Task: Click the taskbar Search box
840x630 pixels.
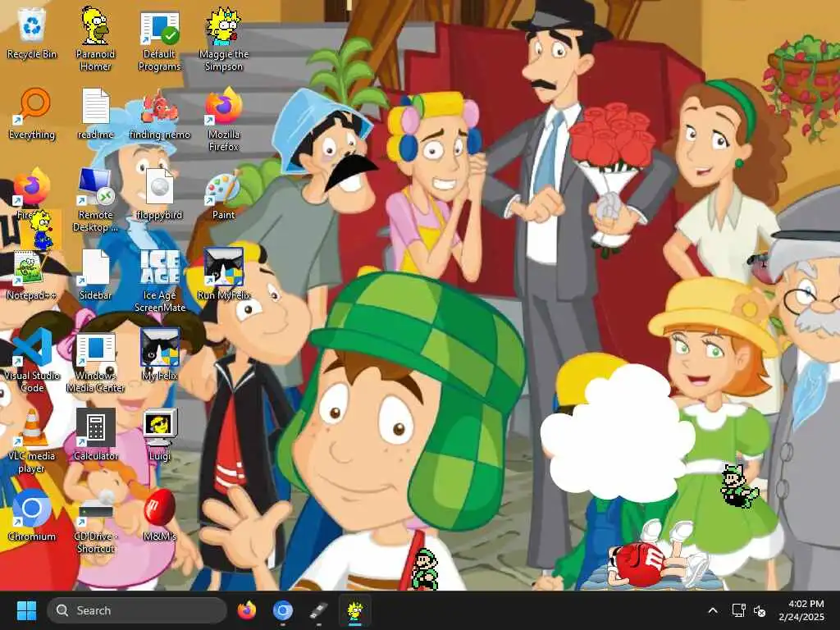Action: point(137,610)
